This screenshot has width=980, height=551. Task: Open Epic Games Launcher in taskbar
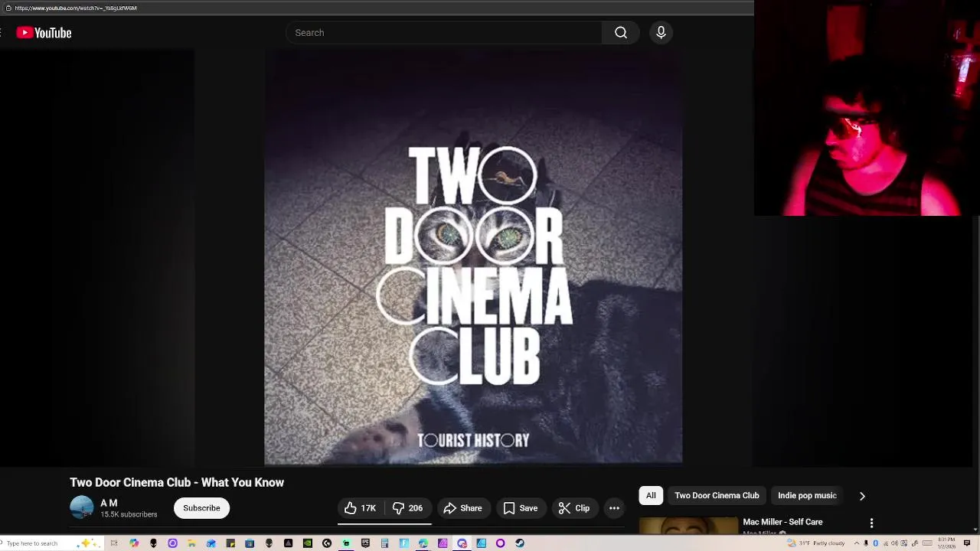pos(365,543)
